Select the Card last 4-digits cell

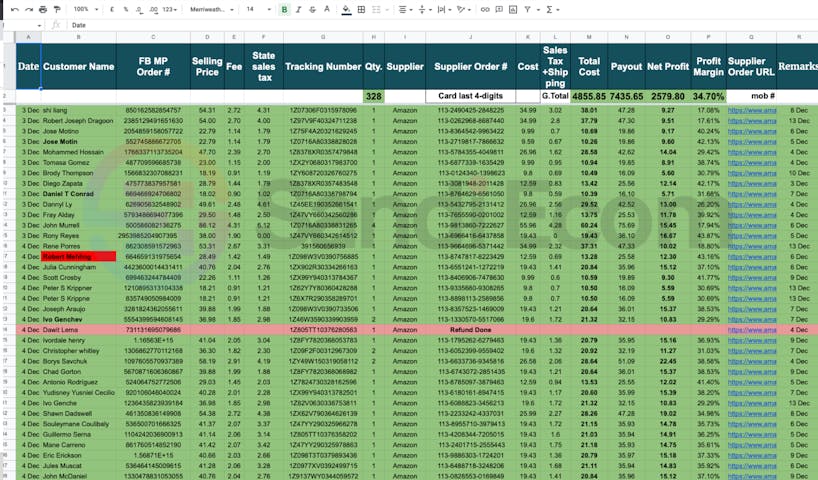tap(471, 96)
